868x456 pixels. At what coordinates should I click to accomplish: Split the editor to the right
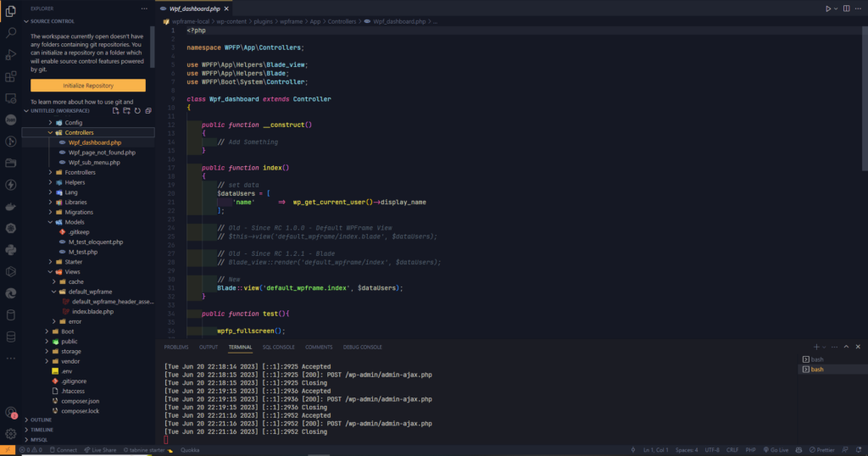point(847,8)
